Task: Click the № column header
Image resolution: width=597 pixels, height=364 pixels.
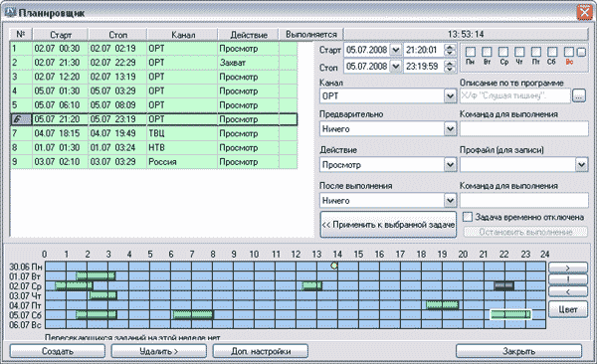Action: tap(21, 35)
